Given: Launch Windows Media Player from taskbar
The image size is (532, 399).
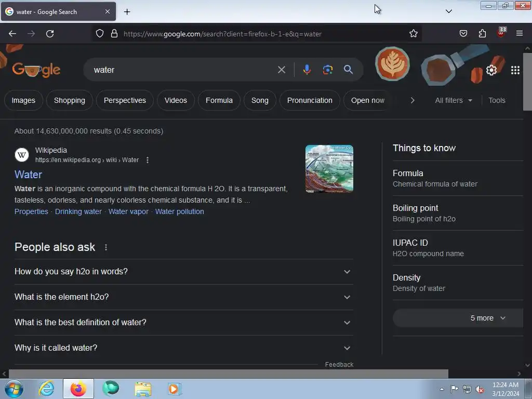Looking at the screenshot, I should point(175,389).
